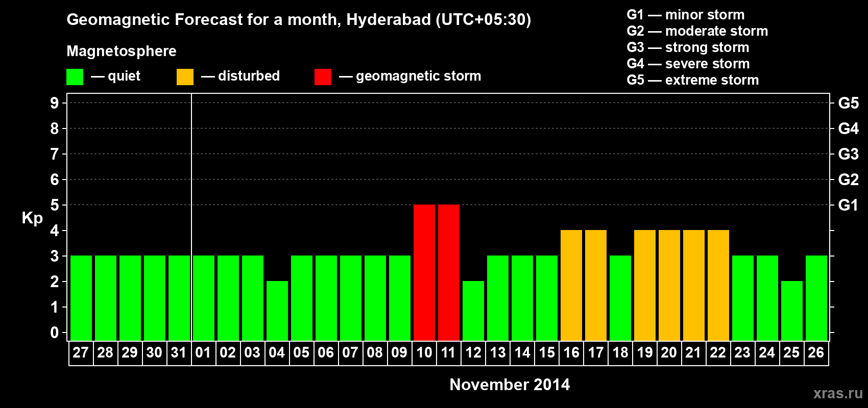Click the green bar for day 07
This screenshot has width=868, height=408.
[x=351, y=298]
